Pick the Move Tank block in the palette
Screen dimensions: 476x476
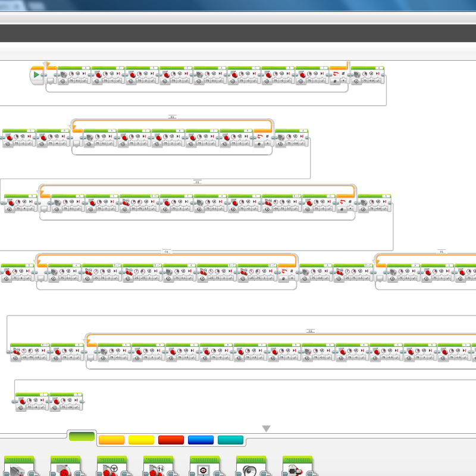click(x=158, y=466)
